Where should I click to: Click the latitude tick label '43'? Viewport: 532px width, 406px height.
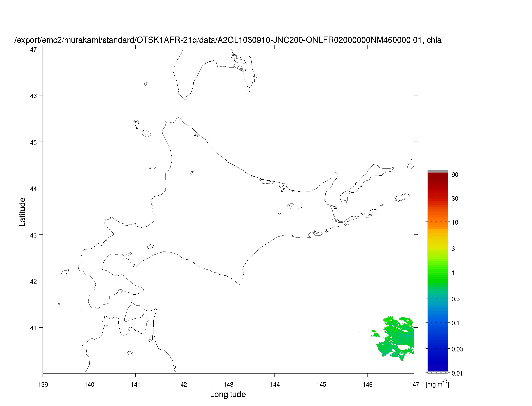(33, 235)
